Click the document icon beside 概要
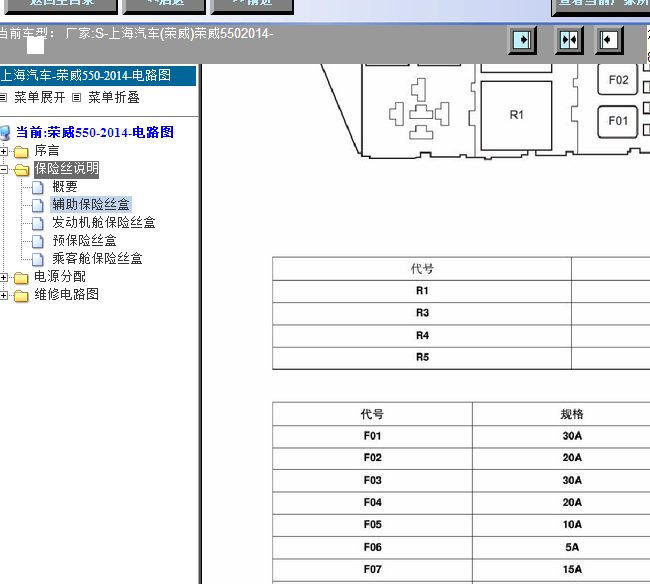 38,187
